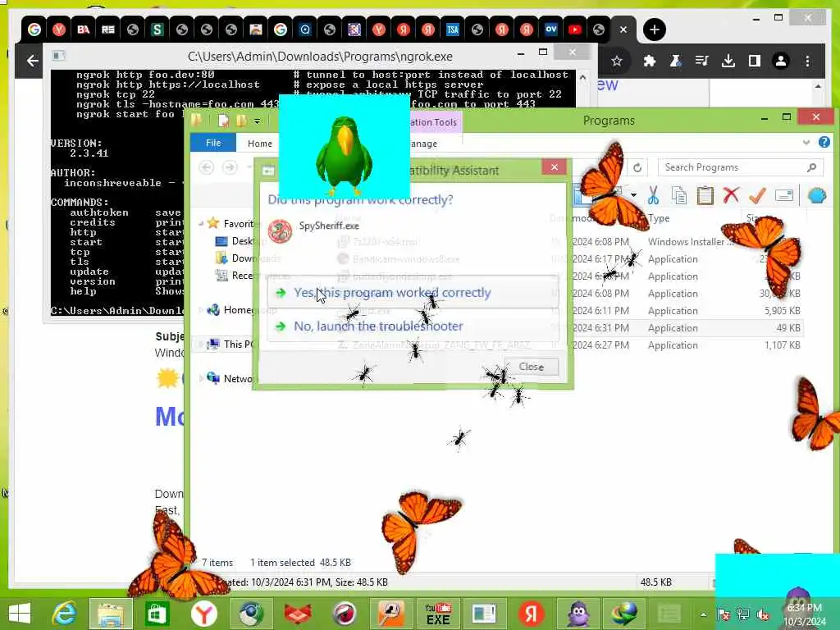The width and height of the screenshot is (840, 630).
Task: Click the Type column header in Programs
Action: pyautogui.click(x=659, y=218)
